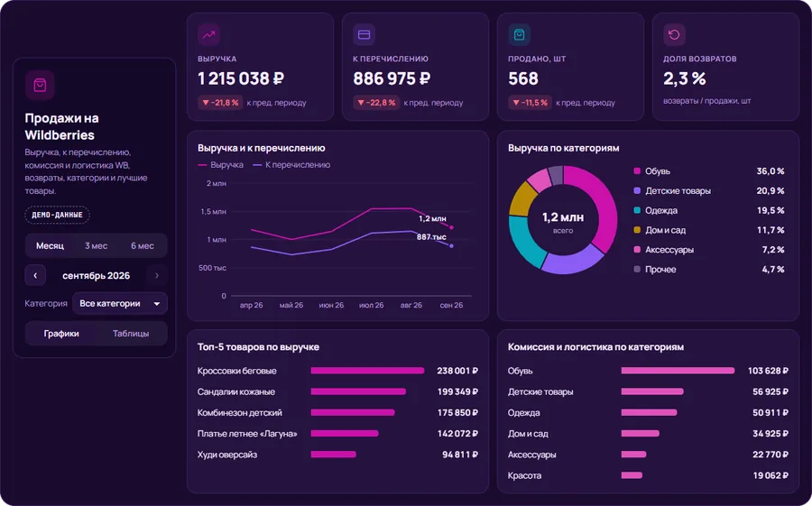The height and width of the screenshot is (506, 812).
Task: Click the Выручка по категориям heading
Action: (563, 148)
